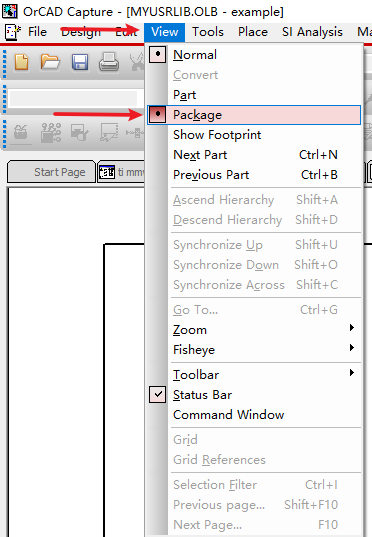
Task: Click the schematic icon on ti mm tab
Action: 107,172
